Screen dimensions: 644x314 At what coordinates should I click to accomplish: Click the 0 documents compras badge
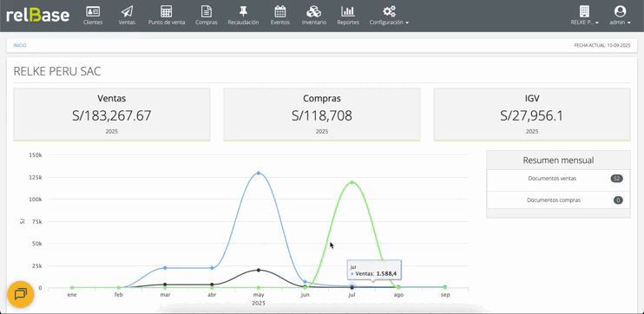pos(618,200)
